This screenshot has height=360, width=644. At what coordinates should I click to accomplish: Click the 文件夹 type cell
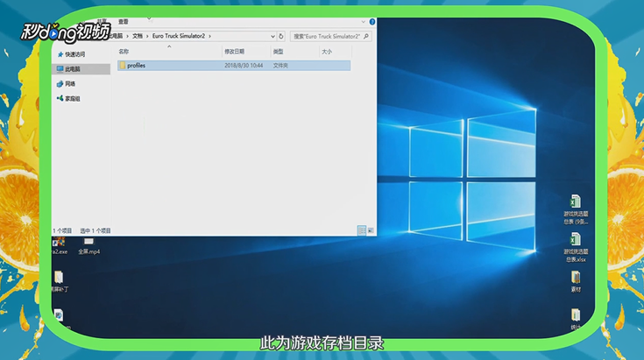pos(280,66)
